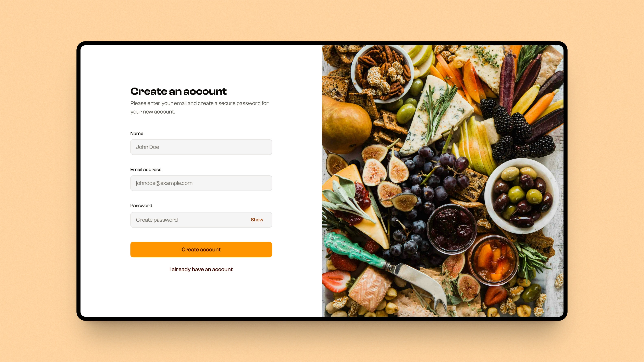
Task: Click the johndoe@example.com email input
Action: pos(201,183)
